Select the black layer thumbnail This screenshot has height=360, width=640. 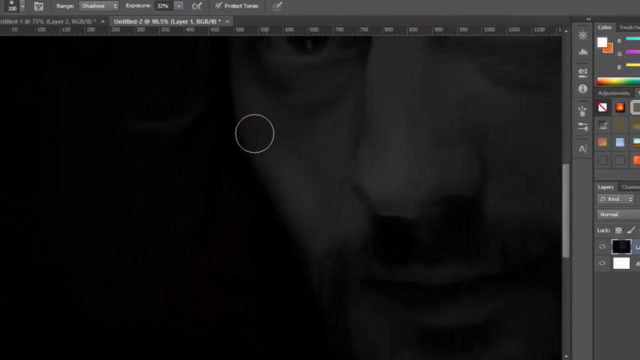pos(621,247)
